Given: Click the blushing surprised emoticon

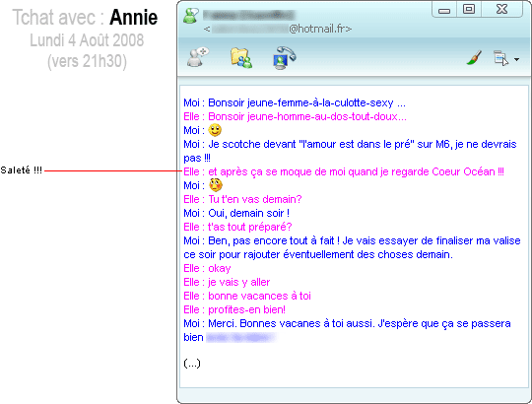Looking at the screenshot, I should click(216, 185).
